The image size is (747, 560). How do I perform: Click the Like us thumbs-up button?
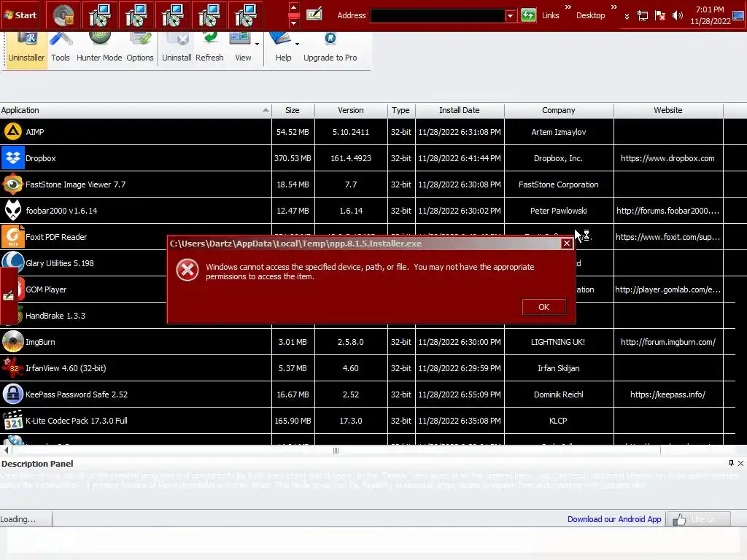click(698, 519)
